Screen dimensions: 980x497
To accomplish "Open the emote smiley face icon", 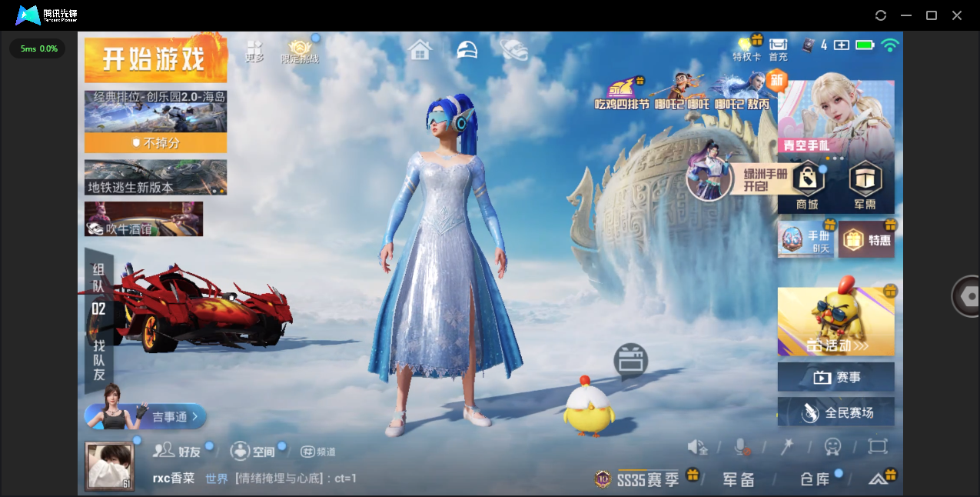I will click(x=832, y=446).
